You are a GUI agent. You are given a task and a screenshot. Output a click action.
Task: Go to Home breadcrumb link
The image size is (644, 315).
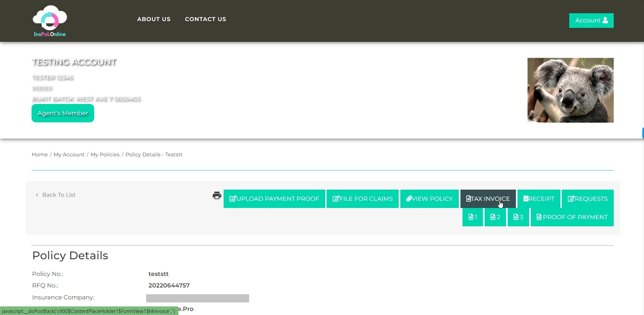tap(40, 155)
